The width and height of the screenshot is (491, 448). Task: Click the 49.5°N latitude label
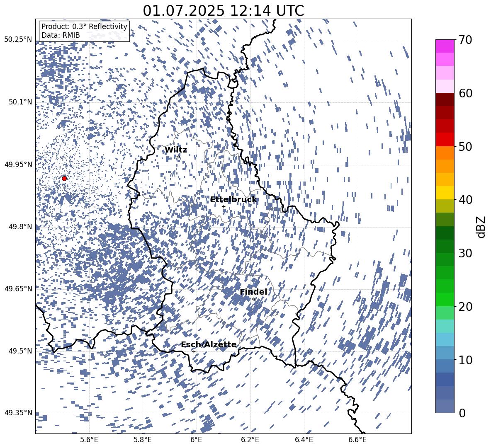point(20,351)
